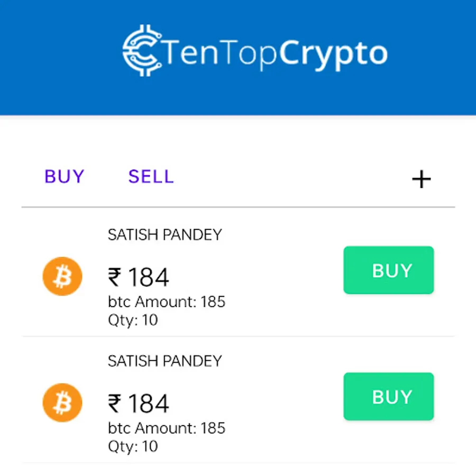Click the rupee symbol in second listing
The image size is (476, 476).
point(115,404)
